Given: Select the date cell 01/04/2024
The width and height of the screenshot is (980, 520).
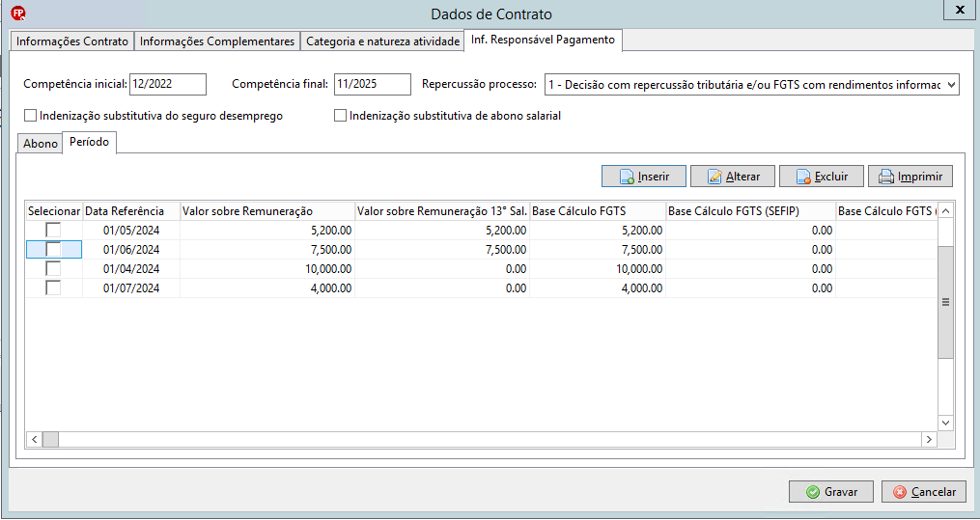Looking at the screenshot, I should coord(131,269).
